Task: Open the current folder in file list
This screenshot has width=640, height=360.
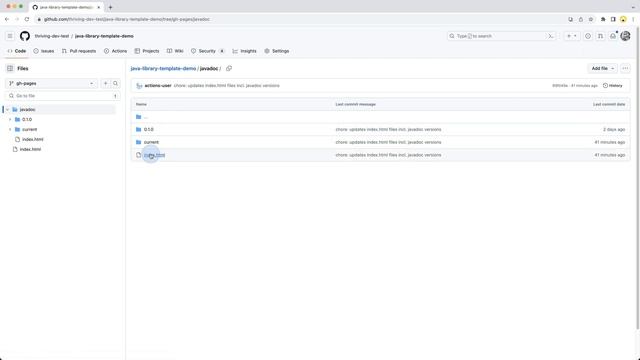Action: tap(151, 142)
